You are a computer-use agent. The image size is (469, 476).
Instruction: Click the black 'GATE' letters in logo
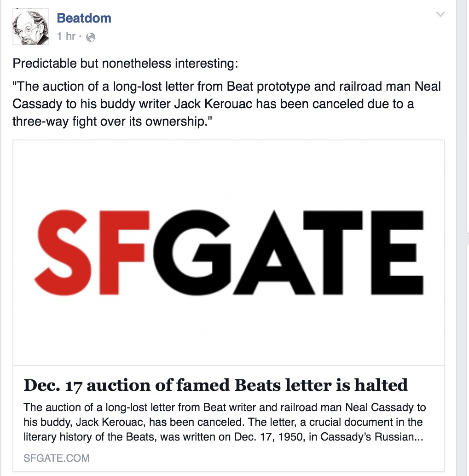(x=290, y=252)
